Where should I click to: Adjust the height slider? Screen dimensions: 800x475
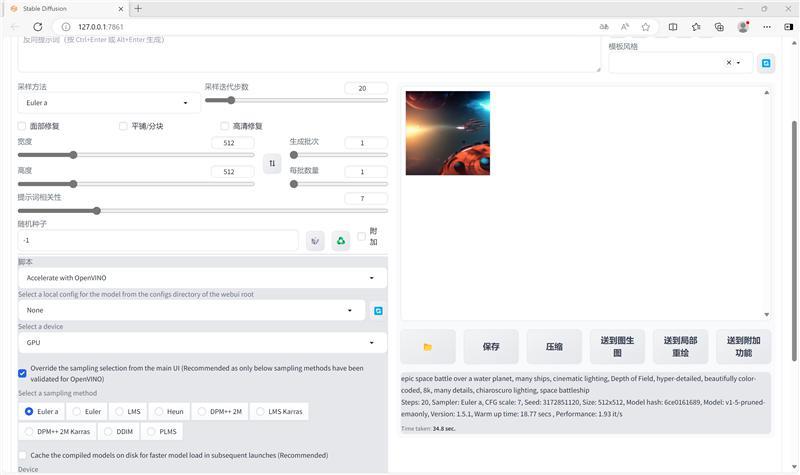click(136, 184)
